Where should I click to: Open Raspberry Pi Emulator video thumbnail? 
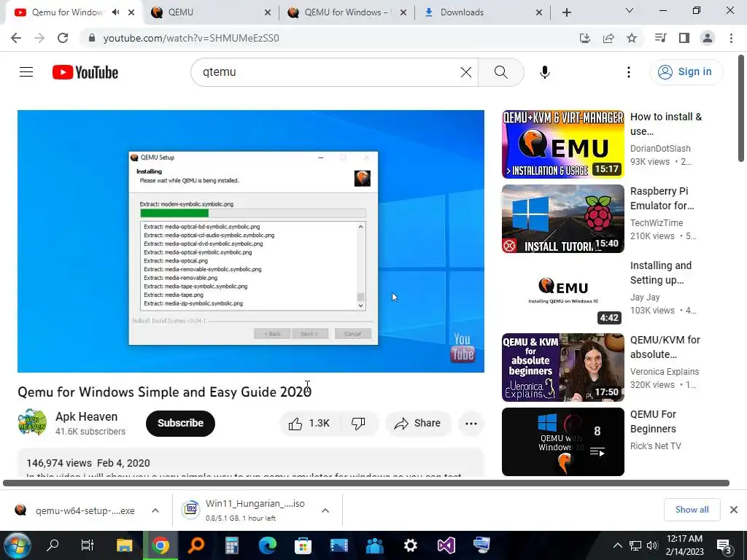point(562,219)
